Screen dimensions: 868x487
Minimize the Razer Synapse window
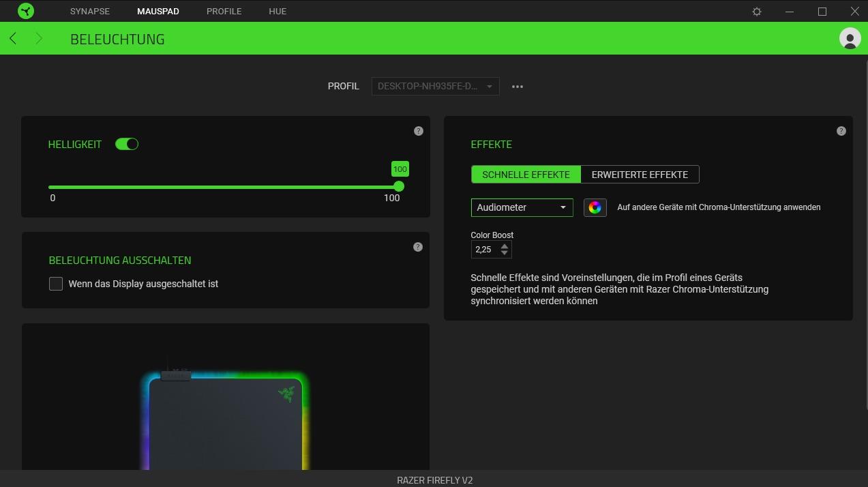pos(790,12)
